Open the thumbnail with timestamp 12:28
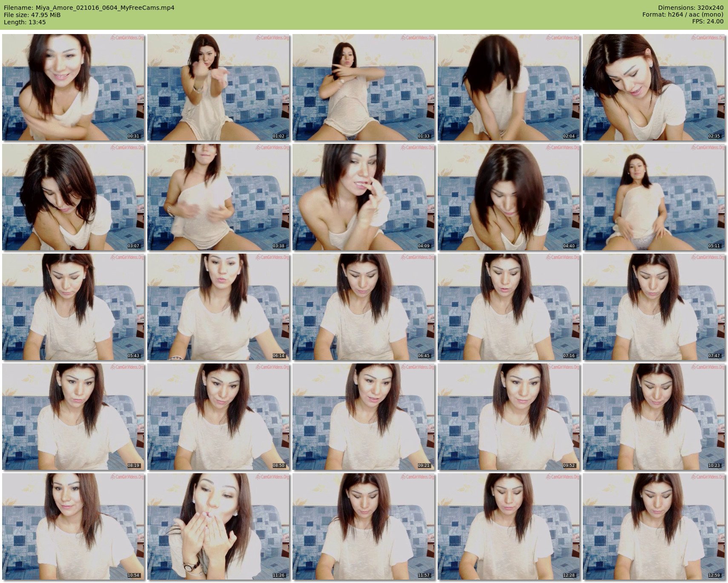Image resolution: width=728 pixels, height=583 pixels. coord(509,526)
